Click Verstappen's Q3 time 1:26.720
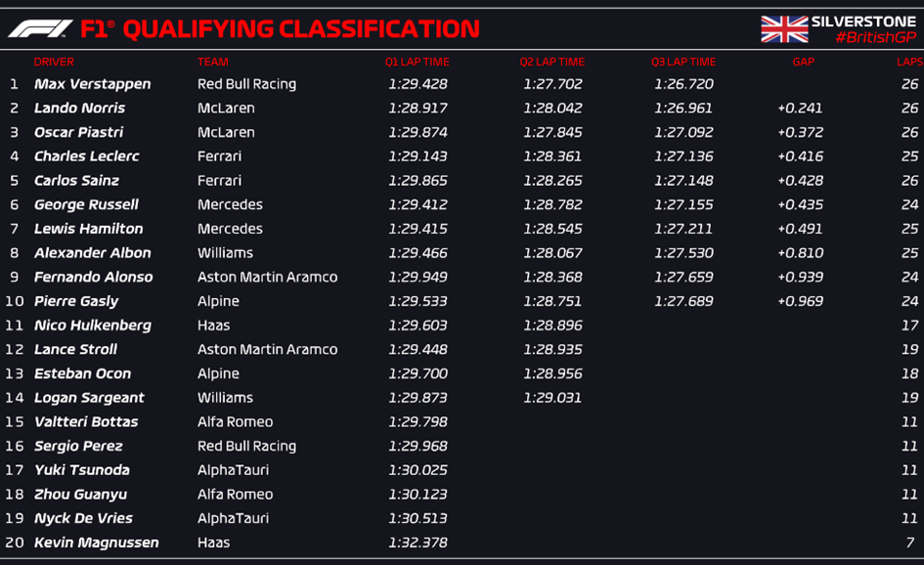Screen dimensions: 924x565 click(683, 84)
